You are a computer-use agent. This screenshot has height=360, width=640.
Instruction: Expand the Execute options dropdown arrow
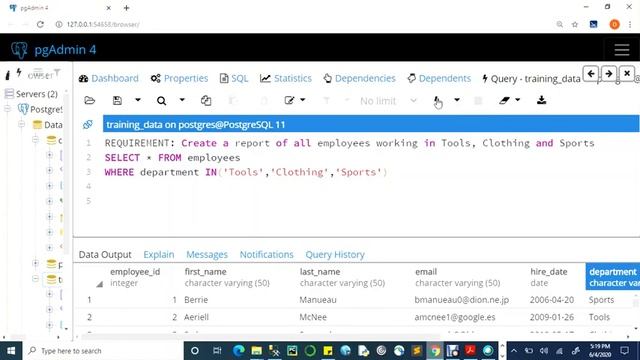(x=457, y=100)
